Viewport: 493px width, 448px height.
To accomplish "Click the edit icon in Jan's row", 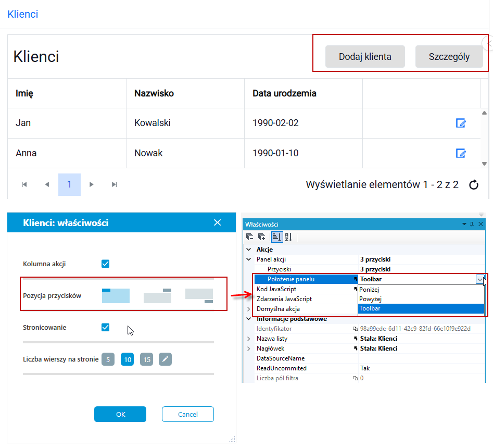I will [x=461, y=123].
